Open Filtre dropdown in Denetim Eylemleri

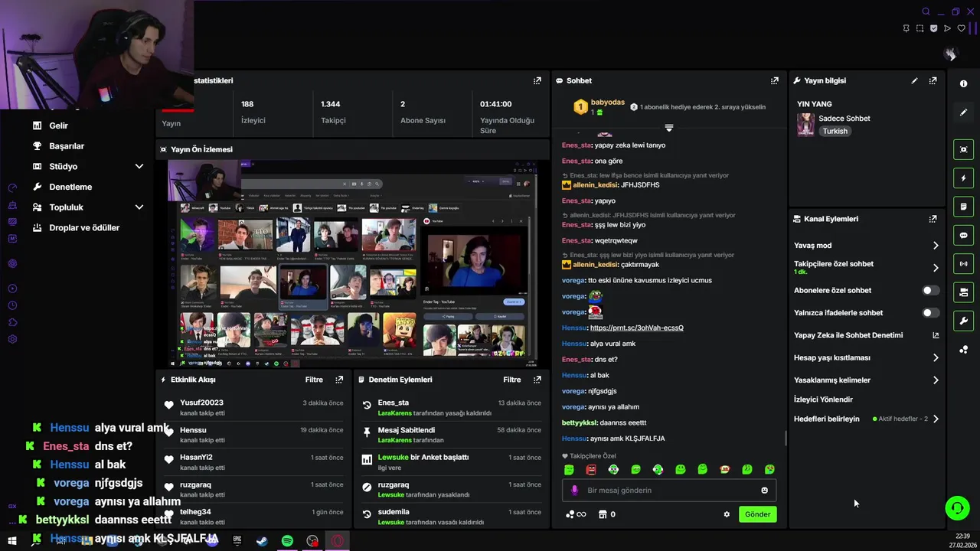click(x=512, y=380)
